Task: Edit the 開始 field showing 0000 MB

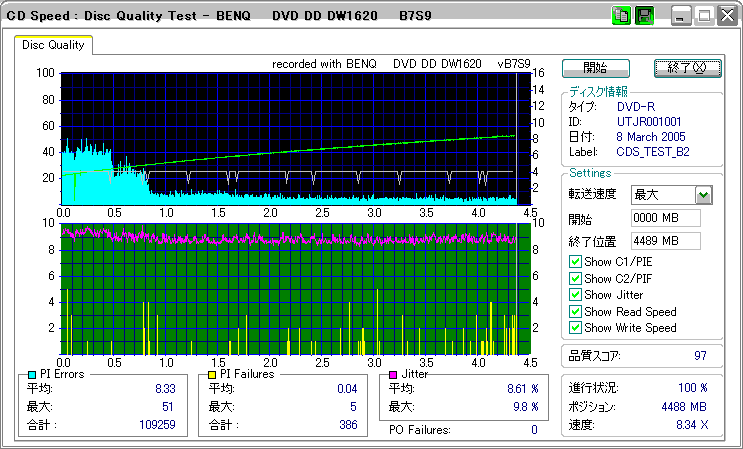Action: (x=666, y=218)
